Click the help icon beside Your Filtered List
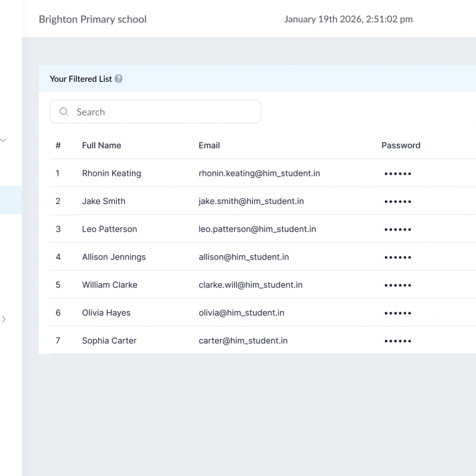 (118, 79)
